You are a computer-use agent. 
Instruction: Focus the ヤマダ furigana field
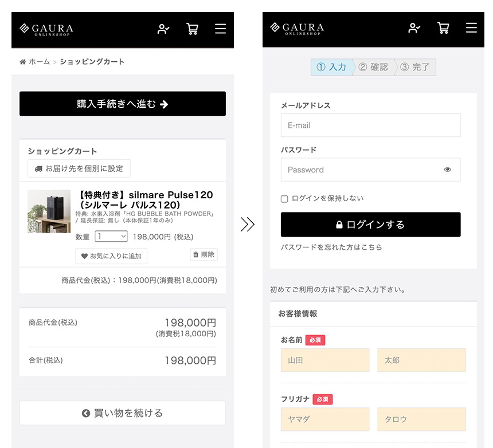click(325, 419)
